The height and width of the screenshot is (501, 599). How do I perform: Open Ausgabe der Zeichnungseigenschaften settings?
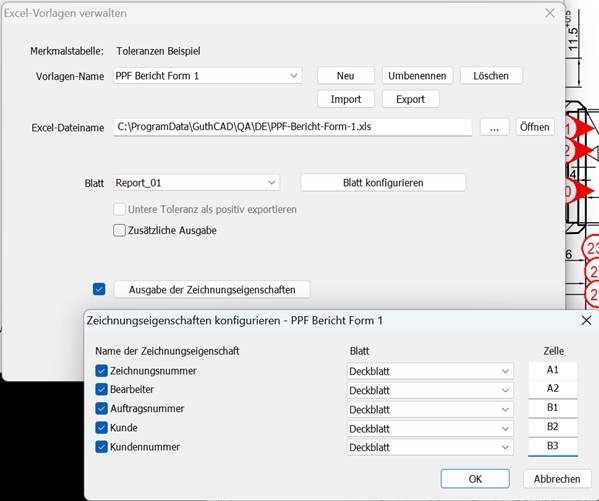coord(212,290)
